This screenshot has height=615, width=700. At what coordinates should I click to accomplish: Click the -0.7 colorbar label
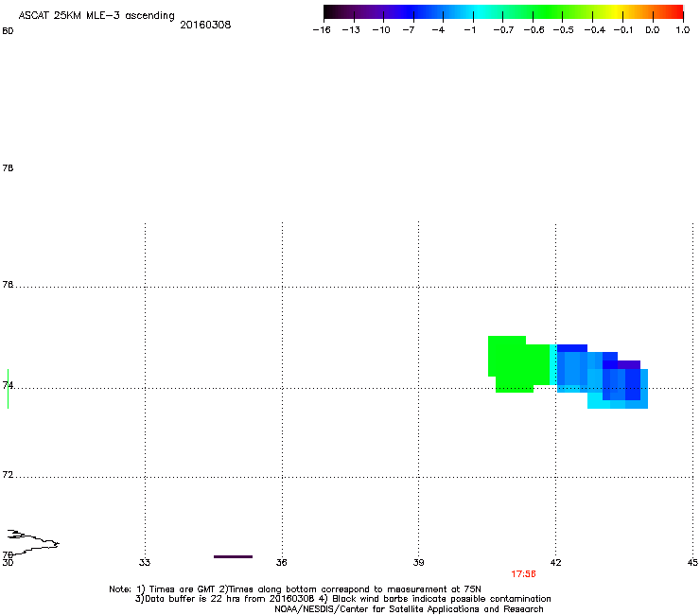(x=503, y=30)
